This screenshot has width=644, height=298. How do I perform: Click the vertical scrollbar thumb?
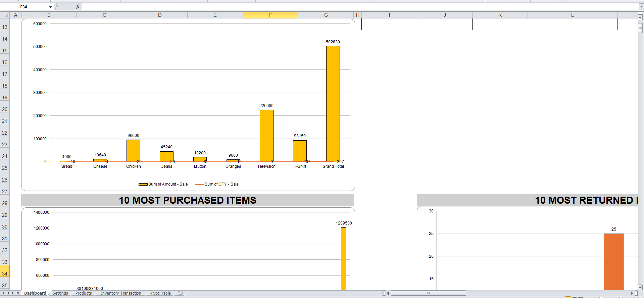[x=640, y=29]
